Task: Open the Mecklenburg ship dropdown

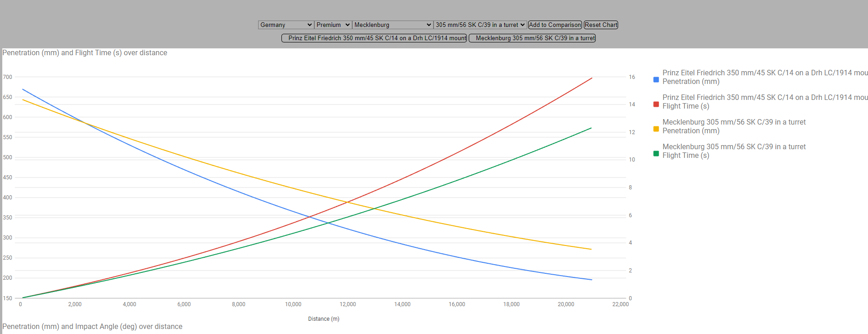Action: click(x=392, y=25)
